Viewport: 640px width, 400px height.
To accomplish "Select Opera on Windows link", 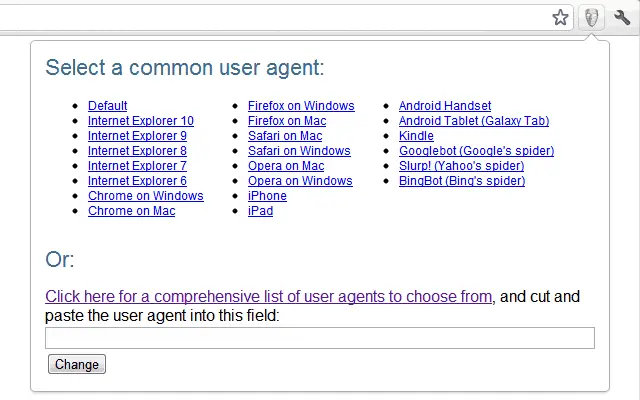I will click(x=300, y=181).
